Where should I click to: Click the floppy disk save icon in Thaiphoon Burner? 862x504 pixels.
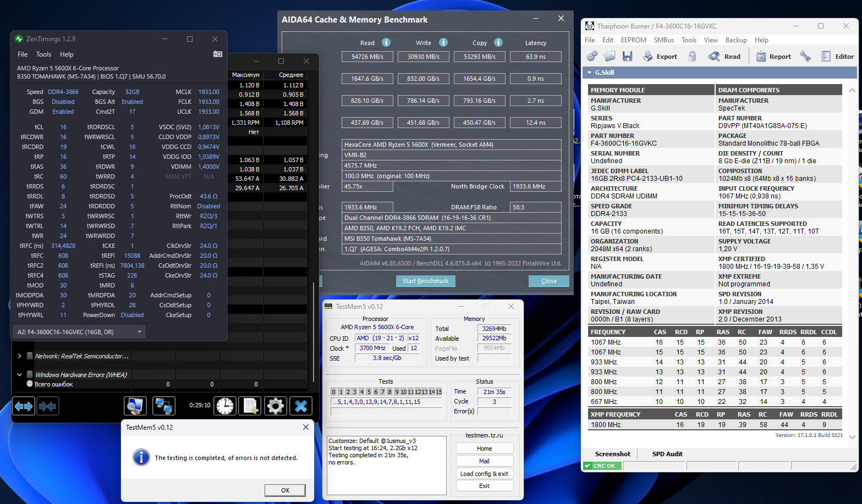click(627, 56)
